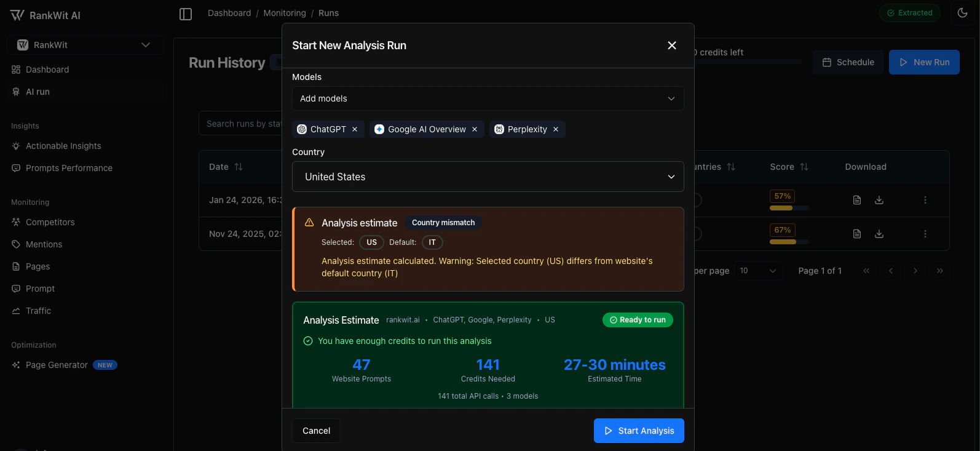Viewport: 980px width, 451px height.
Task: Open Competitors in sidebar
Action: tap(84, 222)
